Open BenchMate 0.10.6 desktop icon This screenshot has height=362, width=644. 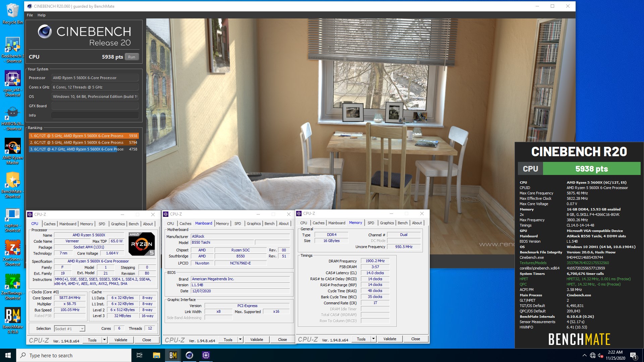point(12,320)
